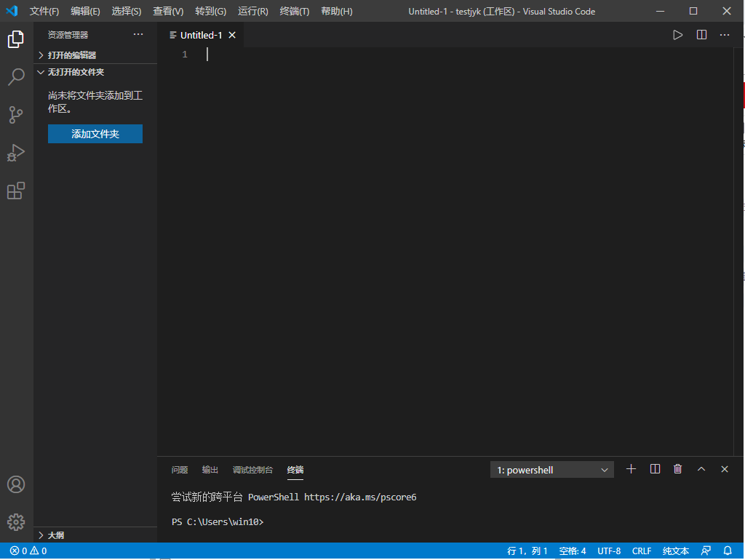The image size is (745, 560).
Task: Open the 文件(F) menu
Action: [x=44, y=12]
